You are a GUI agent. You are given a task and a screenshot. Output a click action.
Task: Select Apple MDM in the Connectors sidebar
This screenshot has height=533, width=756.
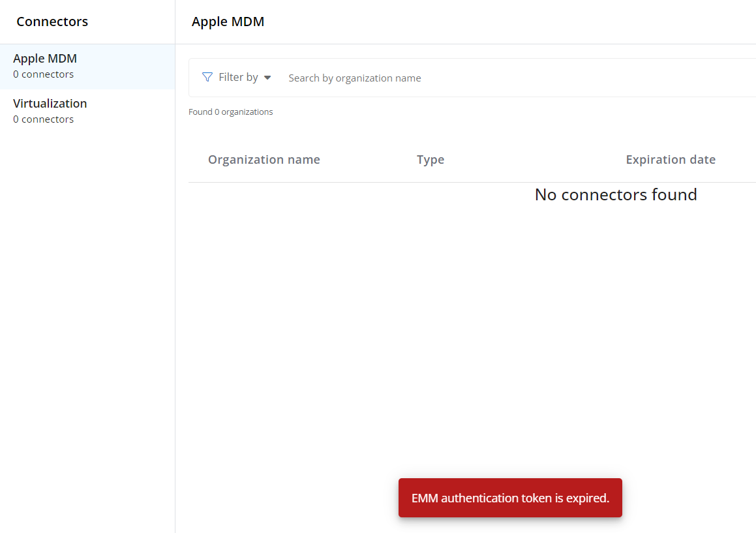click(45, 59)
